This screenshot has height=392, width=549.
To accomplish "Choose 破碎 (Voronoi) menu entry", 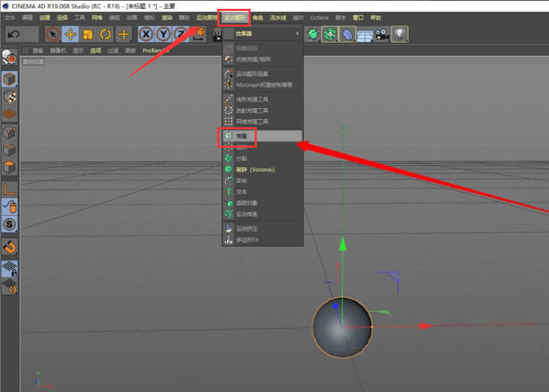I will 255,169.
